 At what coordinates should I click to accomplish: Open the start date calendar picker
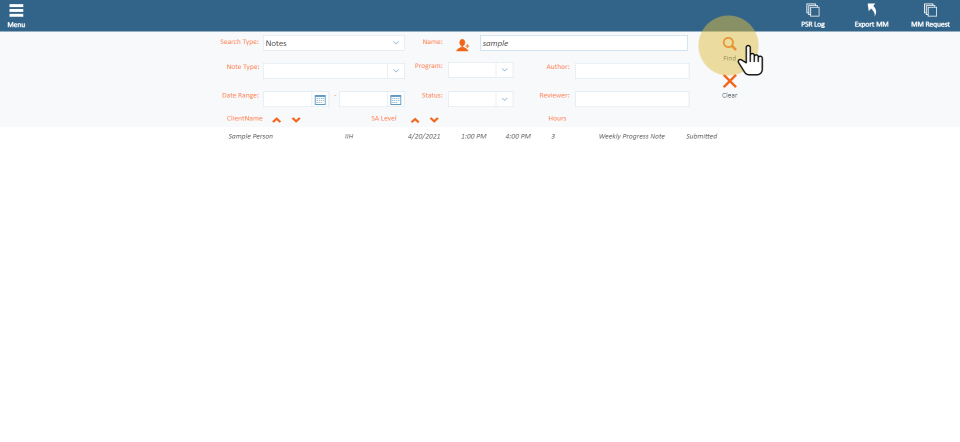[320, 99]
